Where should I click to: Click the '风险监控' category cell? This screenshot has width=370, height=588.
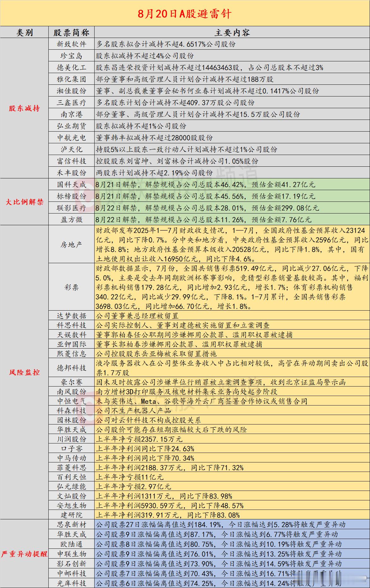point(24,372)
